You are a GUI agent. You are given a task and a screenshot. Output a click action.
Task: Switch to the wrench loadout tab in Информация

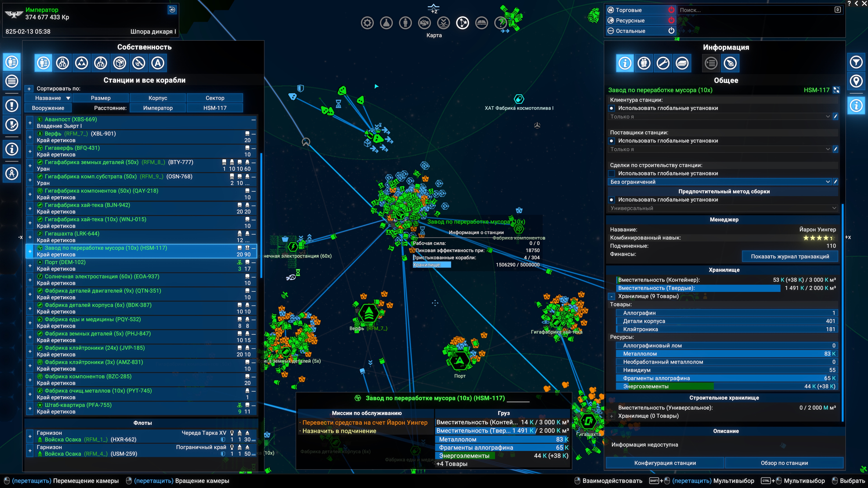click(x=663, y=63)
